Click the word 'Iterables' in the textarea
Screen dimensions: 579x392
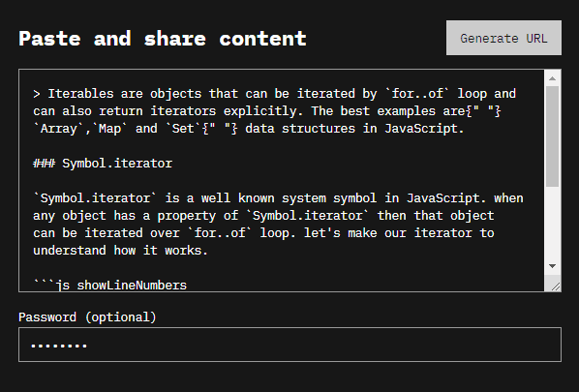coord(80,93)
